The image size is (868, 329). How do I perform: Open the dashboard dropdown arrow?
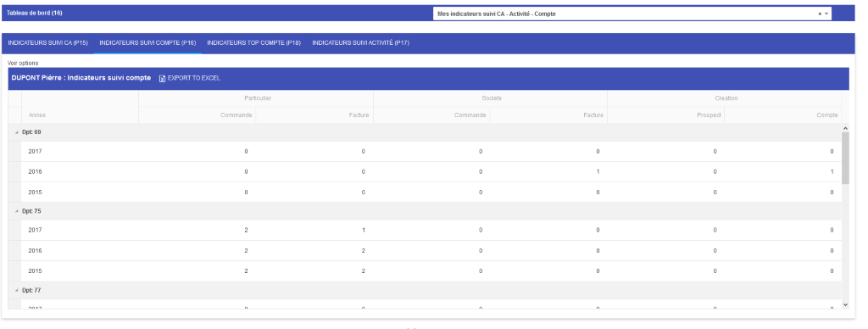826,14
